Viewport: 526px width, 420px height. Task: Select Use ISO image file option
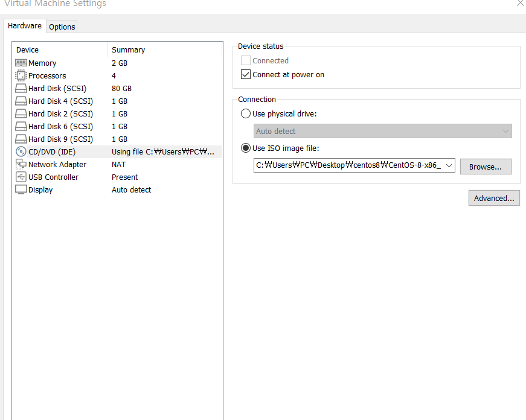[x=246, y=148]
